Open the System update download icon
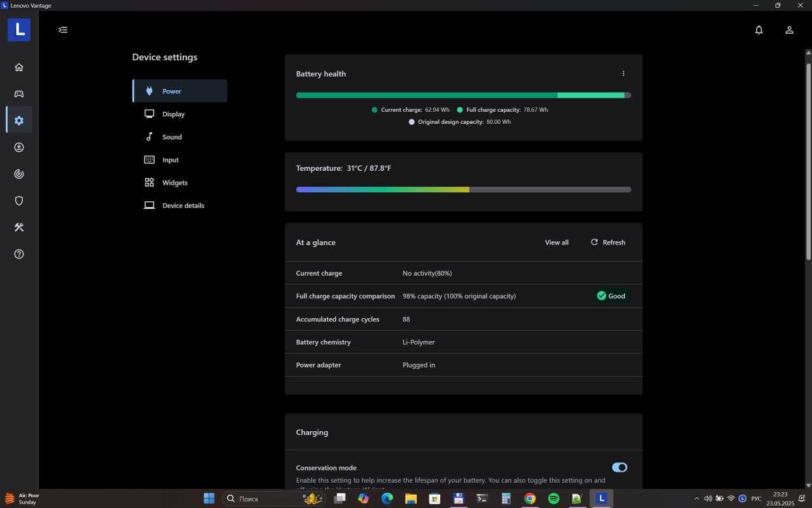Image resolution: width=812 pixels, height=508 pixels. click(x=19, y=147)
